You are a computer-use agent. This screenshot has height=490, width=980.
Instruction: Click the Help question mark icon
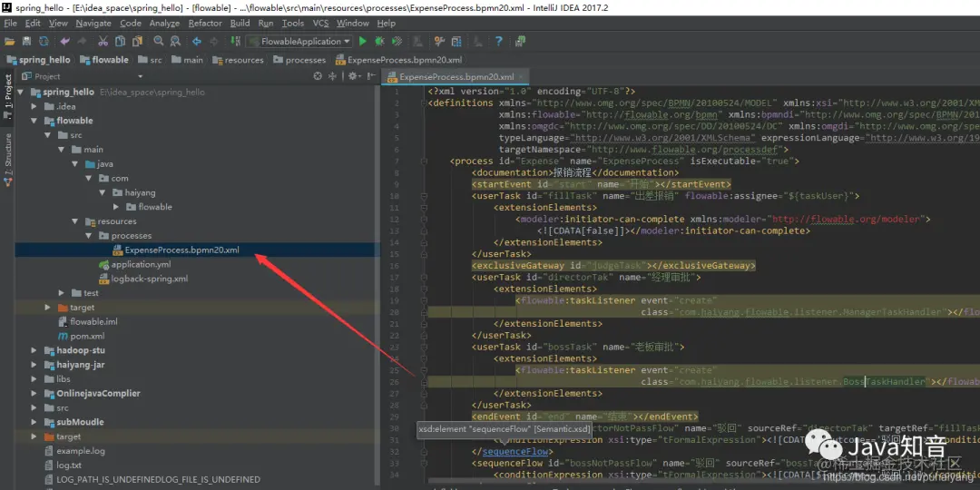coord(499,41)
